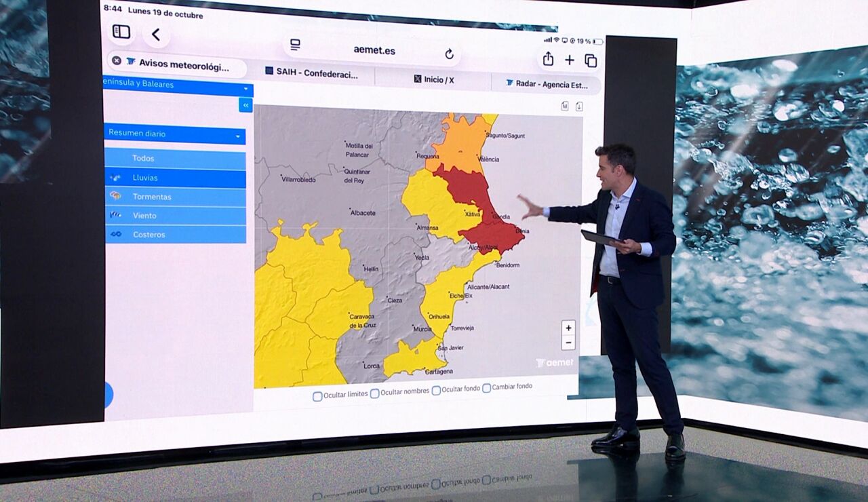Open the Safari sidebar panel icon
This screenshot has width=868, height=502.
point(121,32)
